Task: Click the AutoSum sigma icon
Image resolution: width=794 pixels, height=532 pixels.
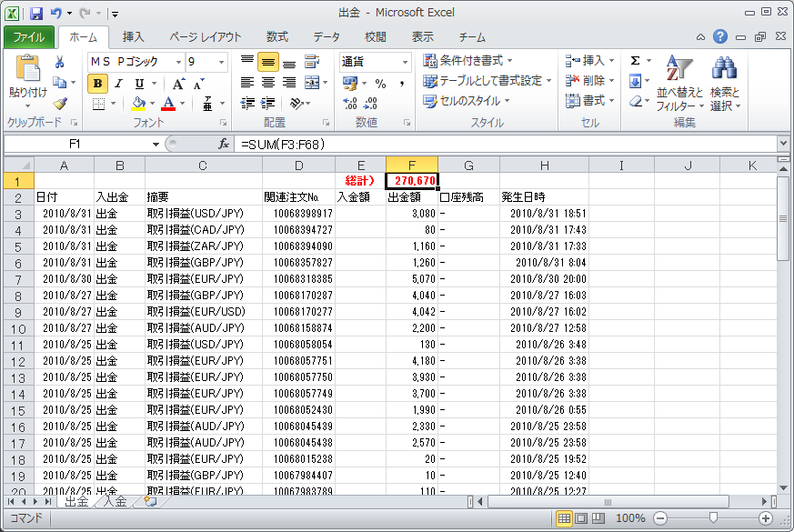Action: click(635, 61)
